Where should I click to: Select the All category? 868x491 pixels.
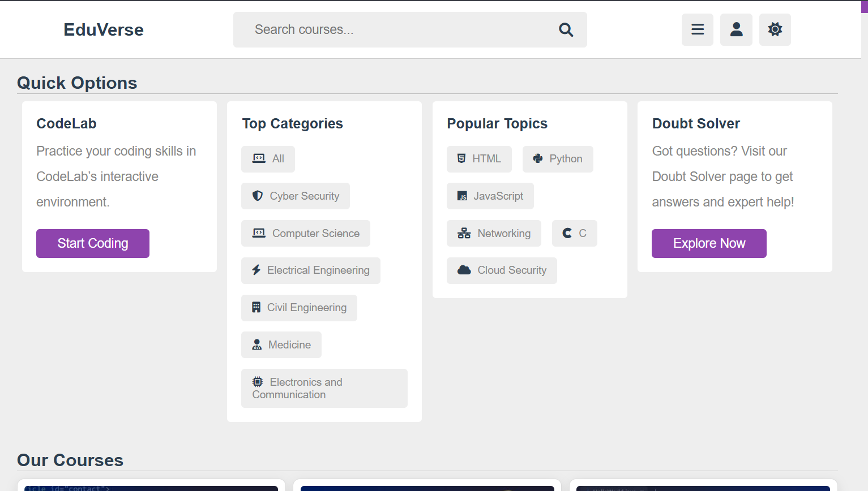(268, 159)
